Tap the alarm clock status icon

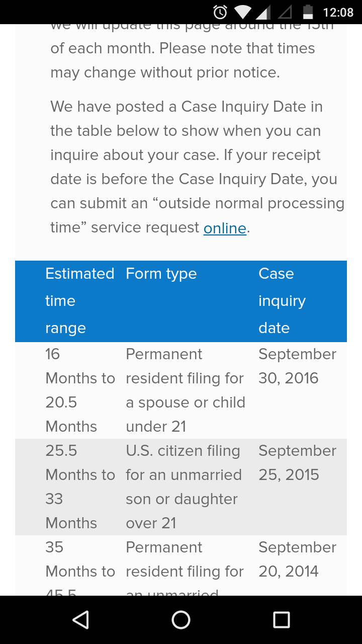220,12
